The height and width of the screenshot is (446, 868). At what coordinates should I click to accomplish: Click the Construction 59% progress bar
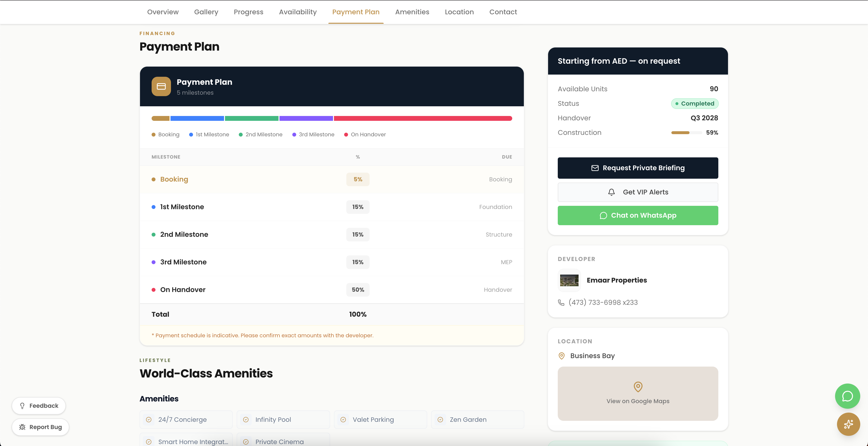click(x=687, y=133)
